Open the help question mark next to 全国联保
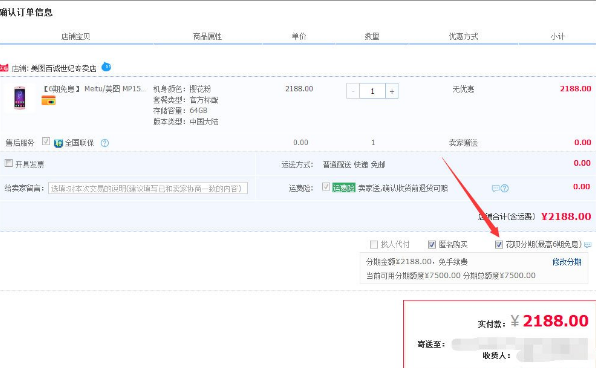The image size is (596, 368). [105, 143]
